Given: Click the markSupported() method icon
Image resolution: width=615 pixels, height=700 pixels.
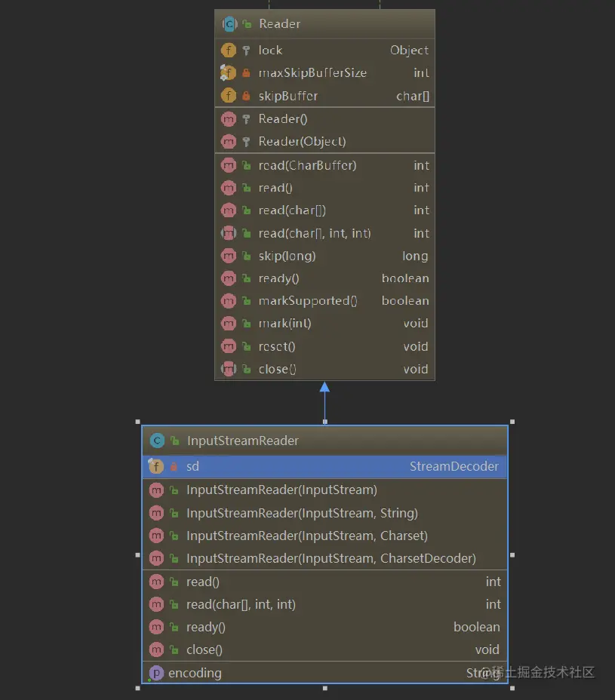Looking at the screenshot, I should [x=228, y=301].
